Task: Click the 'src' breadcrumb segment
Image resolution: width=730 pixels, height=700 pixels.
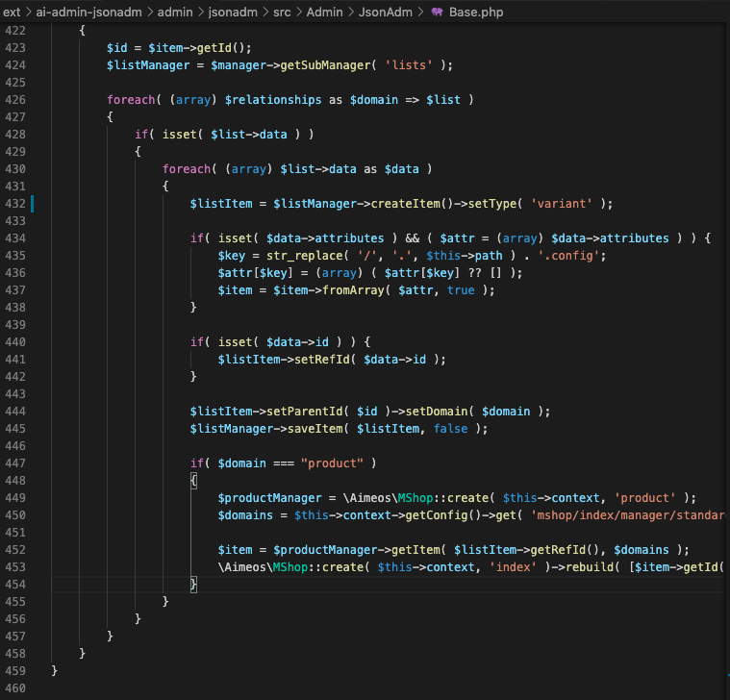Action: pos(282,12)
